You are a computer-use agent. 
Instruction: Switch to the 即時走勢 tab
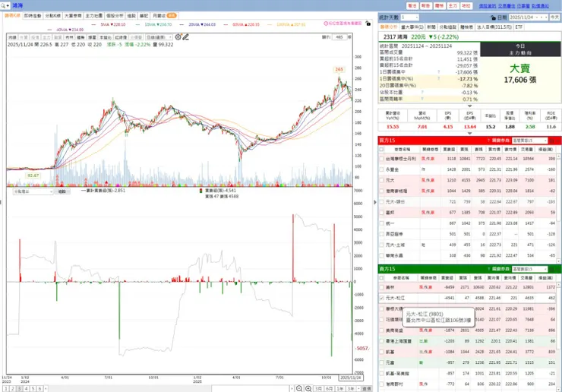click(33, 16)
